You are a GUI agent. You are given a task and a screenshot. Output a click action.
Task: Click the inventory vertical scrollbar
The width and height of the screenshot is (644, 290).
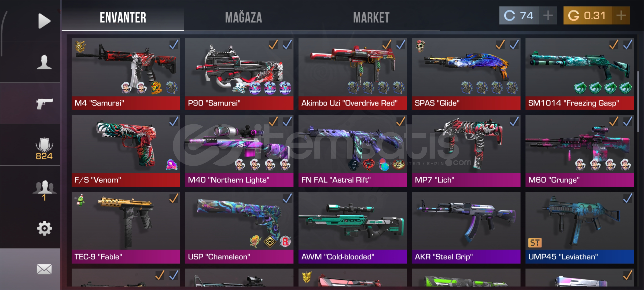click(x=638, y=102)
